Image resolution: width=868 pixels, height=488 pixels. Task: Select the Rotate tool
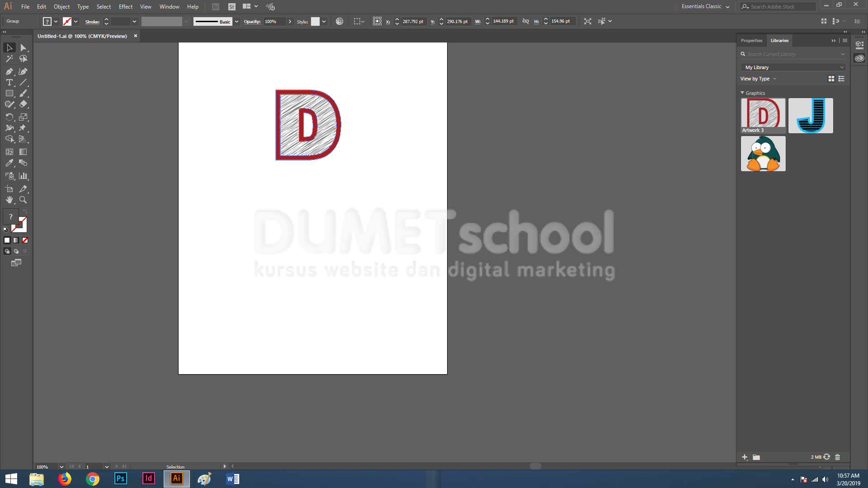click(9, 117)
